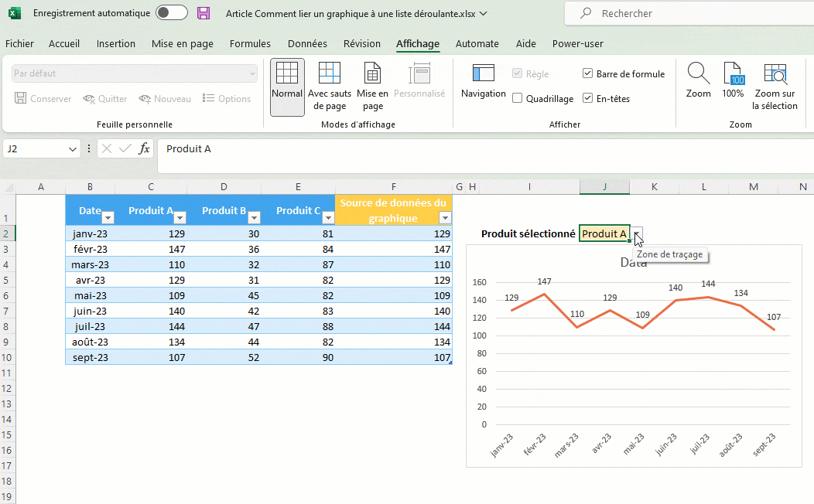The height and width of the screenshot is (504, 814).
Task: Click the save disk icon
Action: (x=203, y=13)
